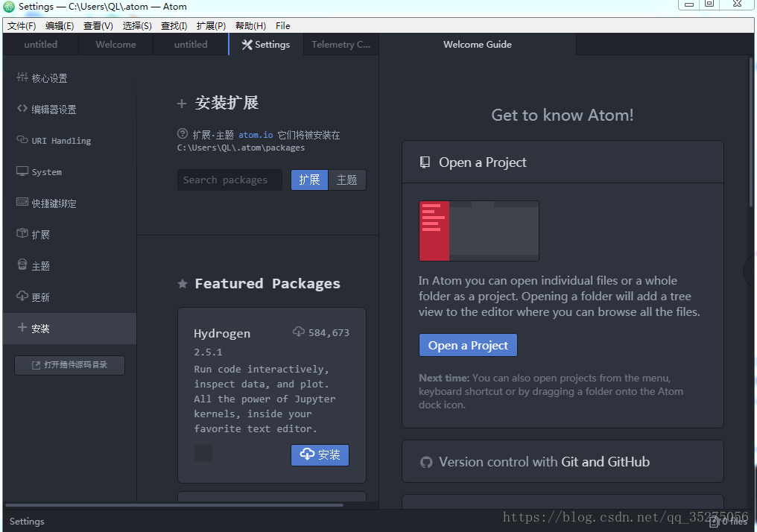Click the blue Open a Project button
Viewport: 757px width, 532px height.
[468, 345]
